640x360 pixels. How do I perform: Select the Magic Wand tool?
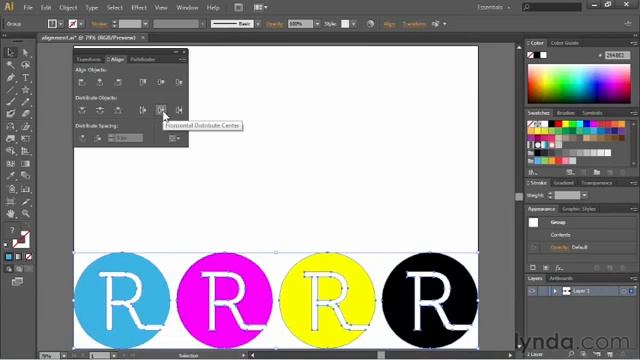pyautogui.click(x=11, y=65)
